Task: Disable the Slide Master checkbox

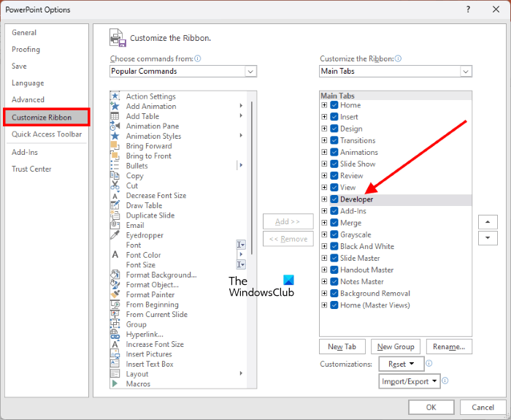Action: tap(334, 258)
